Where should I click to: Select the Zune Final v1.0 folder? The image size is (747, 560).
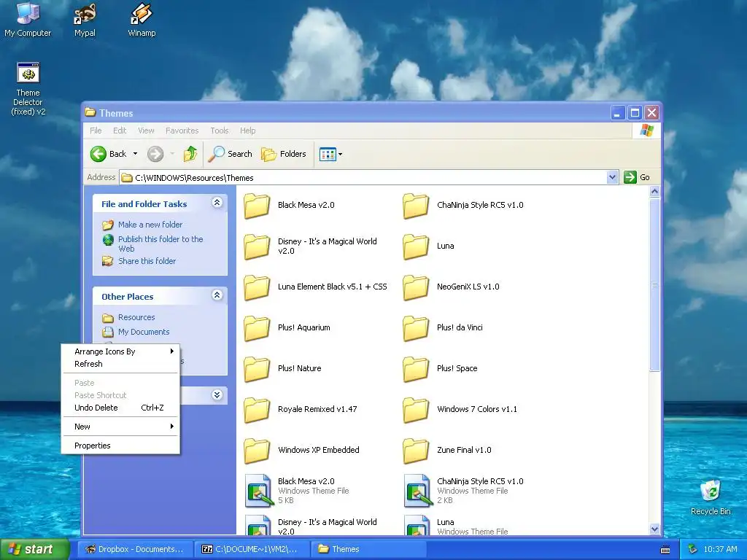[x=447, y=450]
